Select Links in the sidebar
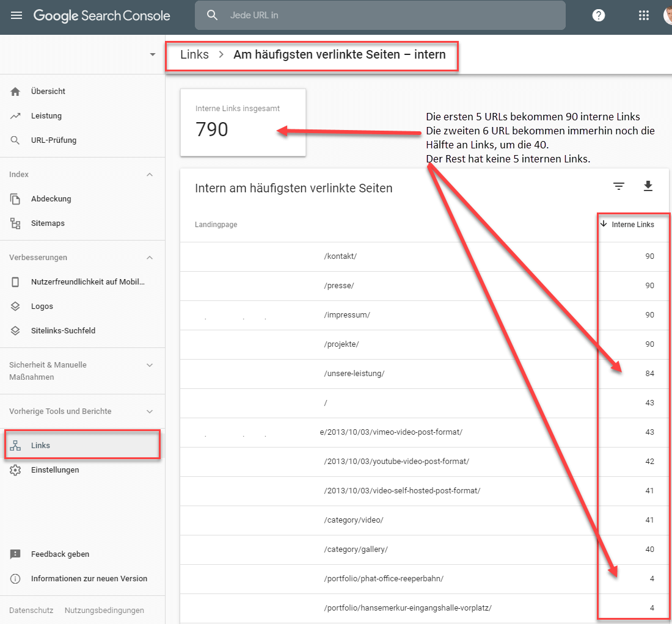The width and height of the screenshot is (672, 624). pyautogui.click(x=82, y=445)
